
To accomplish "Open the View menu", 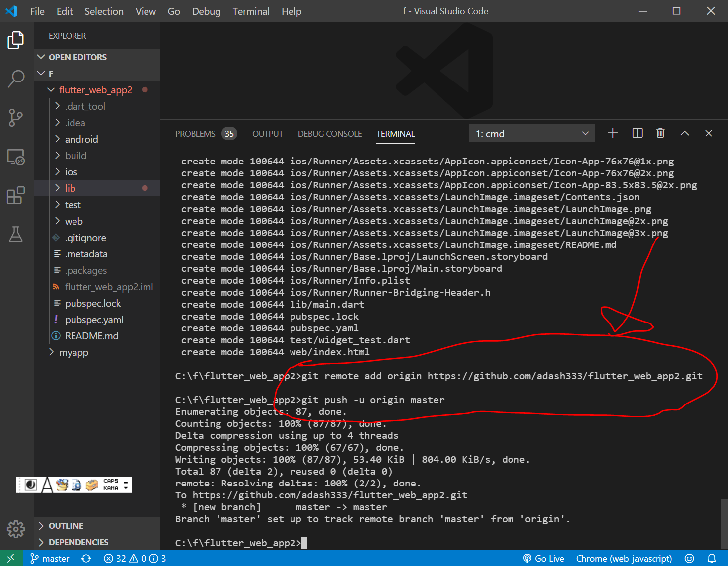I will click(x=146, y=11).
